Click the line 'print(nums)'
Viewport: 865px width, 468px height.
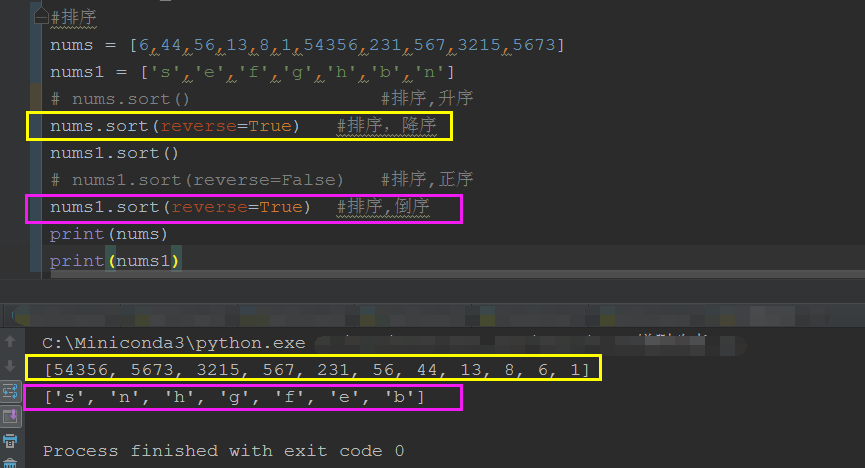tap(109, 235)
